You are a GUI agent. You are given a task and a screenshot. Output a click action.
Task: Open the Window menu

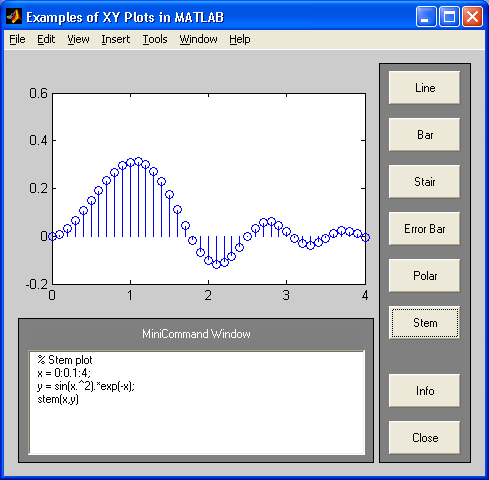click(198, 39)
